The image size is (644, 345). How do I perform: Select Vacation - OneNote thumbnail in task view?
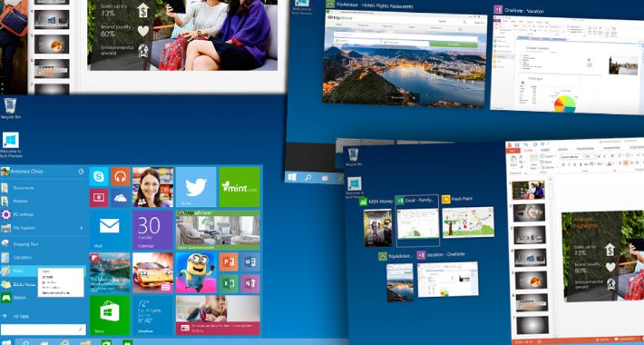click(x=448, y=280)
